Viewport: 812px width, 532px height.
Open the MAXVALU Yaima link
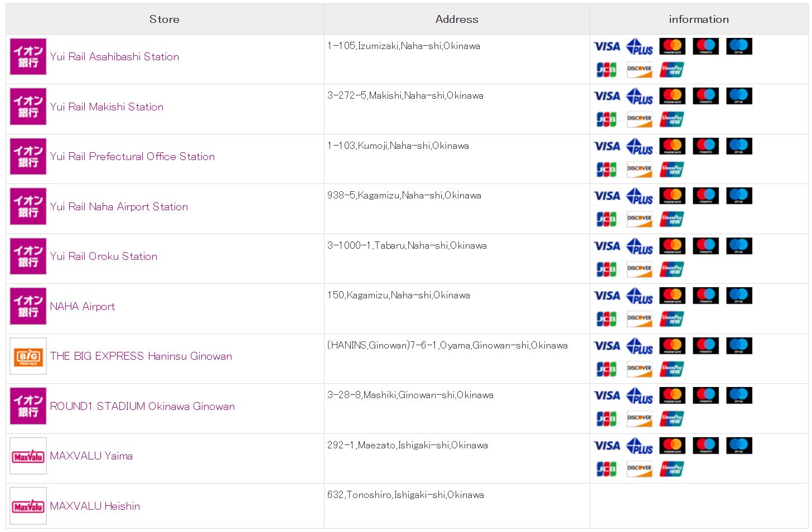91,456
